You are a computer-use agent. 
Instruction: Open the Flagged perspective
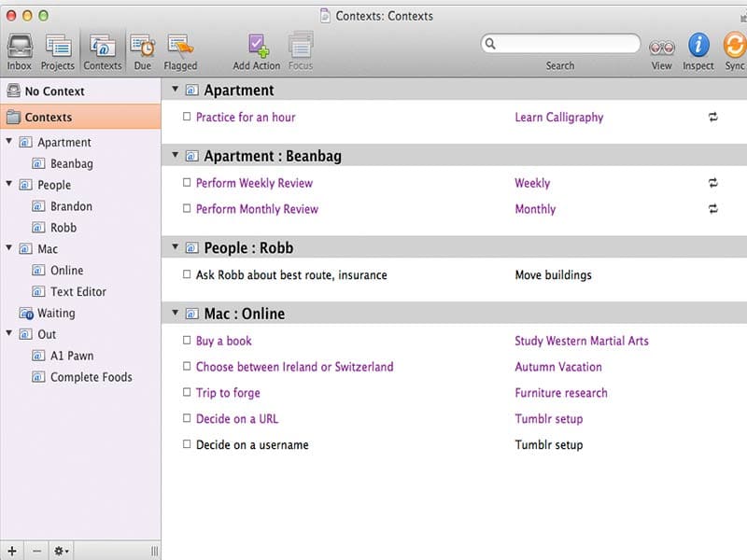coord(179,47)
